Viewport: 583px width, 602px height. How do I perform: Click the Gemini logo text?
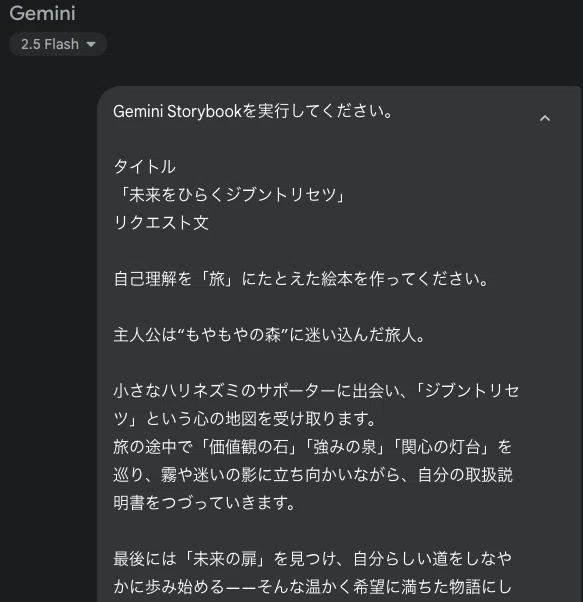[42, 13]
